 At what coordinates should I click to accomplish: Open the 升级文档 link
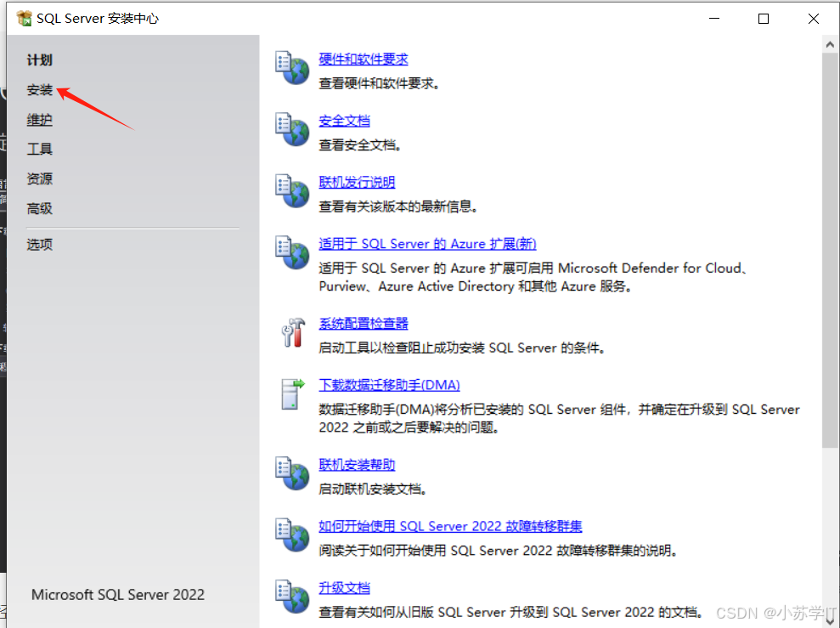point(345,588)
